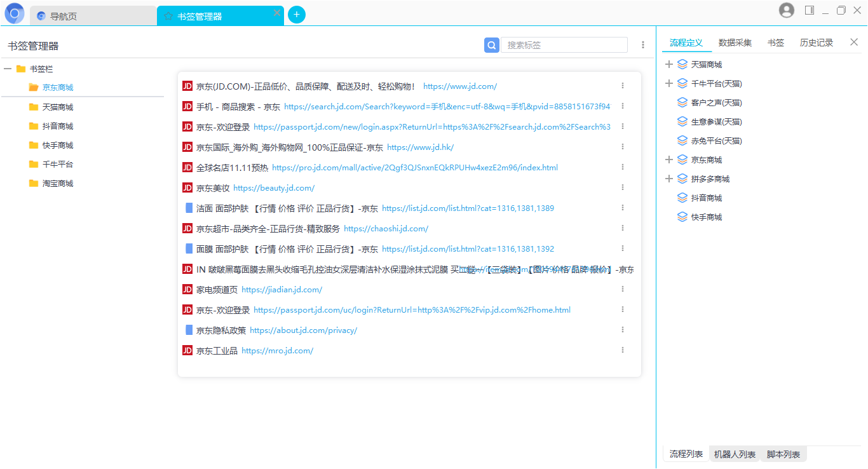Click the JD favicon of 京东美妆 bookmark

(x=187, y=187)
